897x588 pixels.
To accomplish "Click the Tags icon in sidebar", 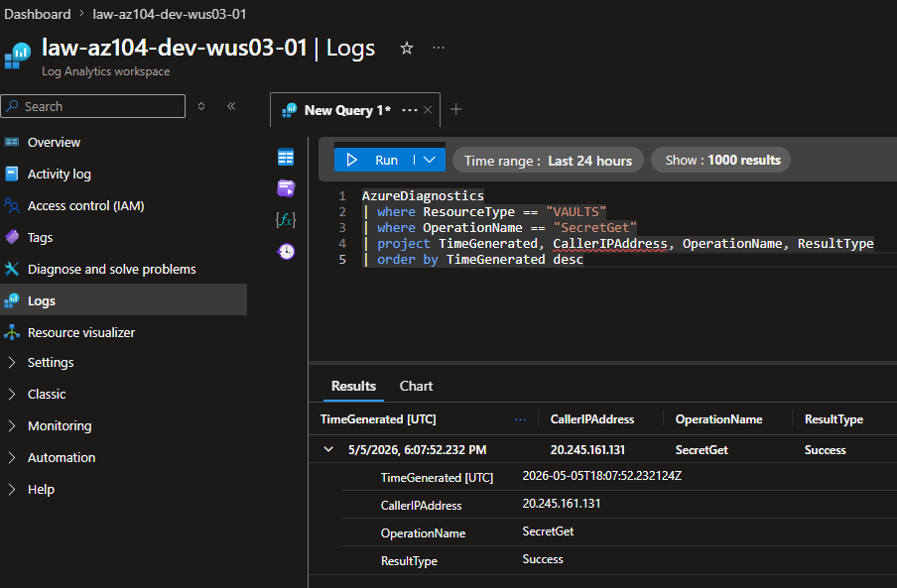I will coord(12,237).
